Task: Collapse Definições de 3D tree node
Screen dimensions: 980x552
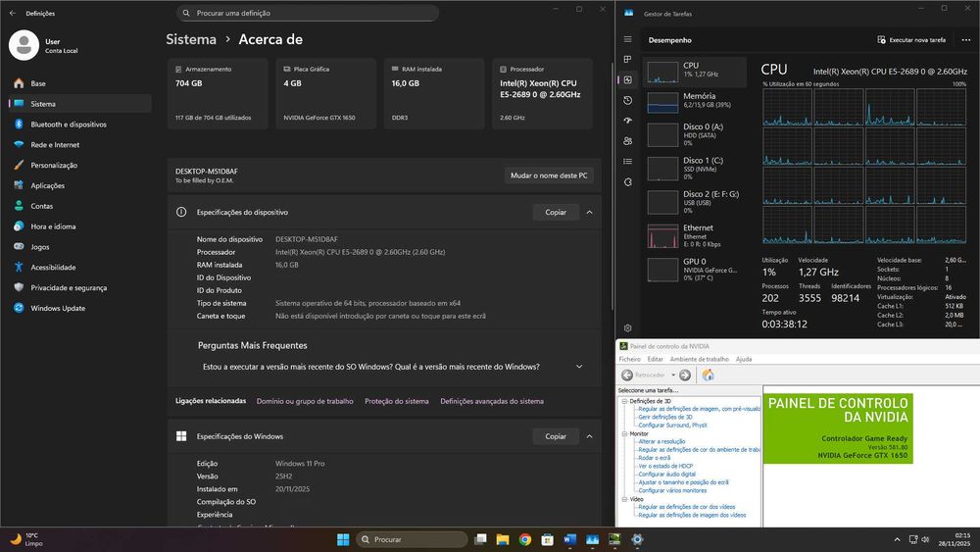Action: click(624, 401)
